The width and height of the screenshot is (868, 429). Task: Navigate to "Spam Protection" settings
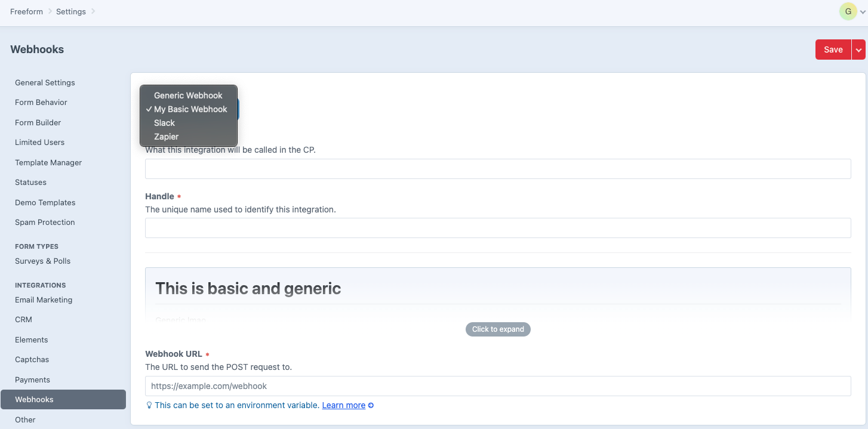coord(44,222)
